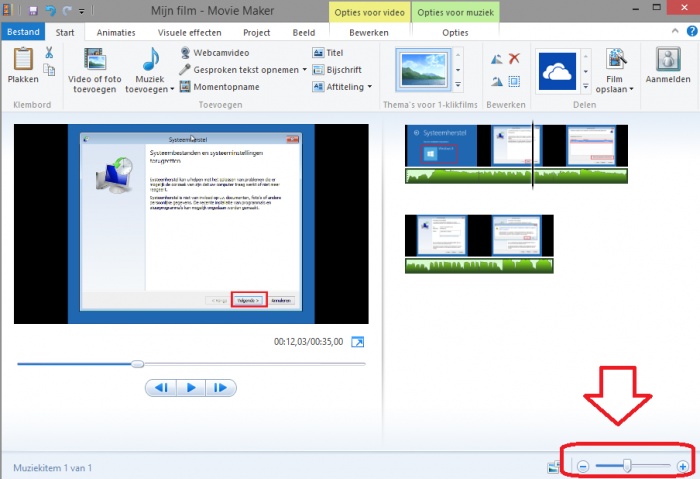Expand the Delen gallery more arrow
This screenshot has height=479, width=700.
tap(586, 86)
